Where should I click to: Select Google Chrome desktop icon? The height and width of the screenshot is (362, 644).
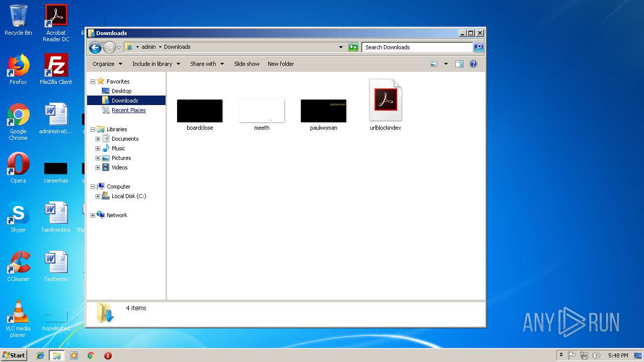coord(18,122)
